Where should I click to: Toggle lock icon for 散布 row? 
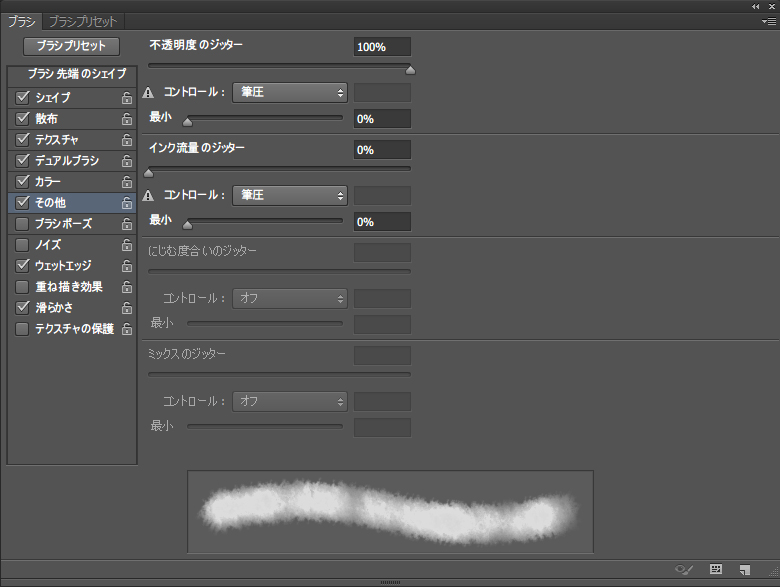pos(127,119)
